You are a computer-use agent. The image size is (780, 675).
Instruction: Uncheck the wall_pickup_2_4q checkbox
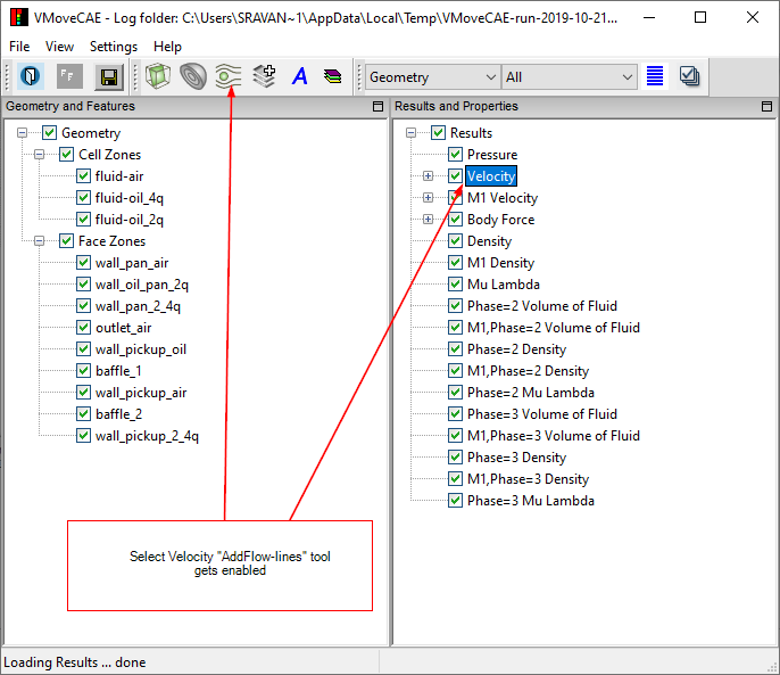tap(83, 436)
